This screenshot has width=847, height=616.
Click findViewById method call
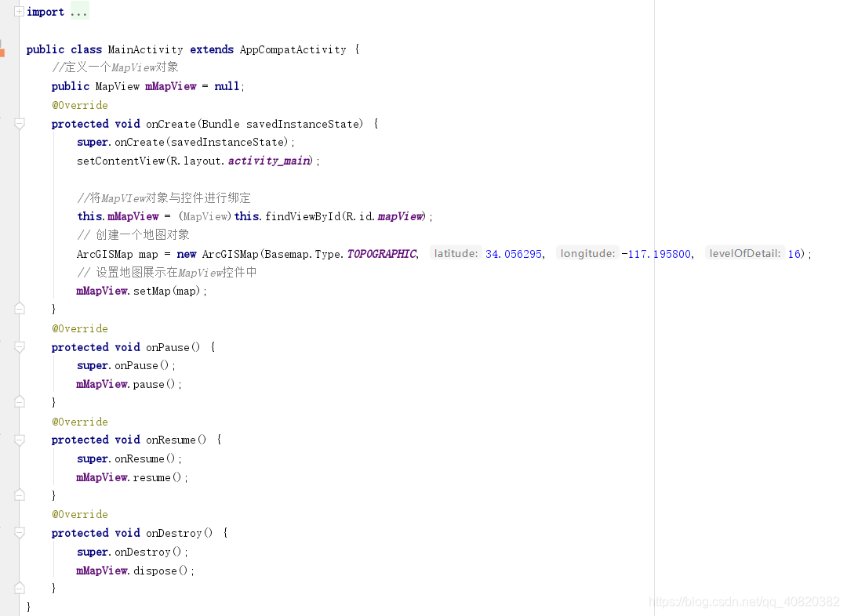pos(303,216)
